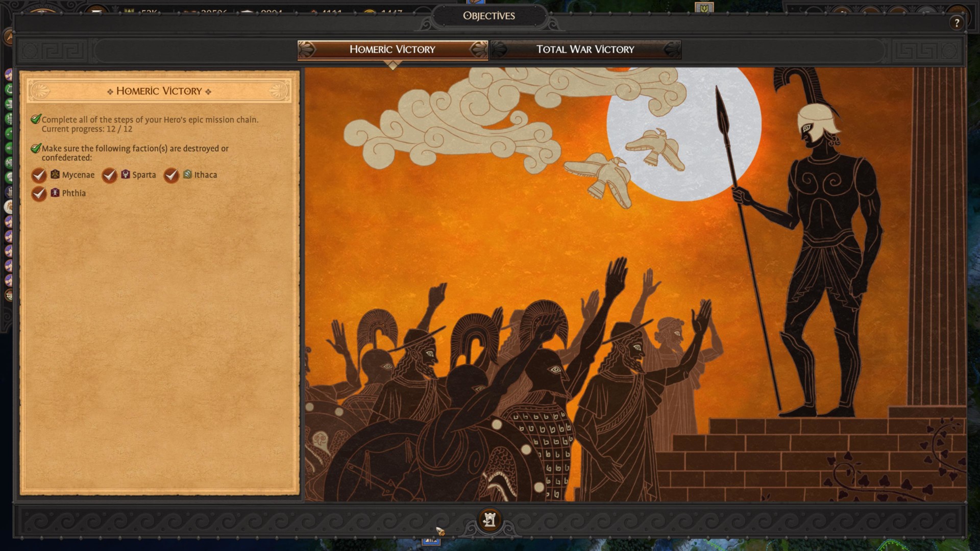
Task: Click the Ithaca faction emblem
Action: [x=187, y=174]
